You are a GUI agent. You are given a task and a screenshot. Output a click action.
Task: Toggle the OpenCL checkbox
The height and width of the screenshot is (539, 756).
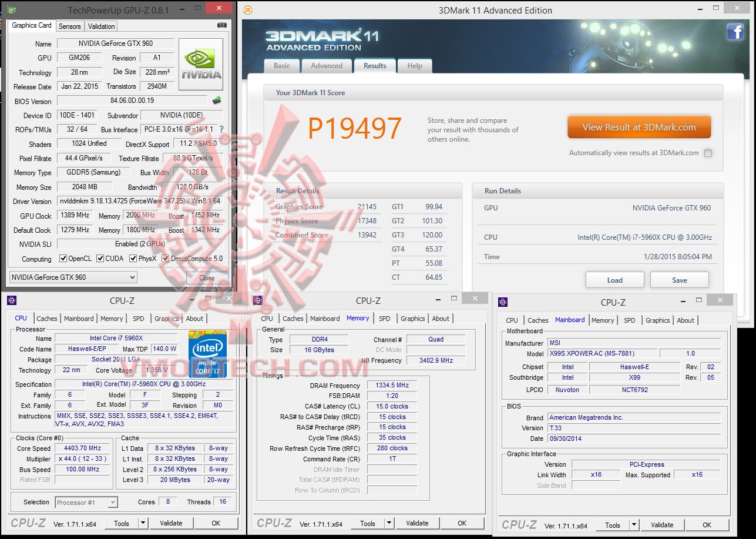click(x=63, y=259)
